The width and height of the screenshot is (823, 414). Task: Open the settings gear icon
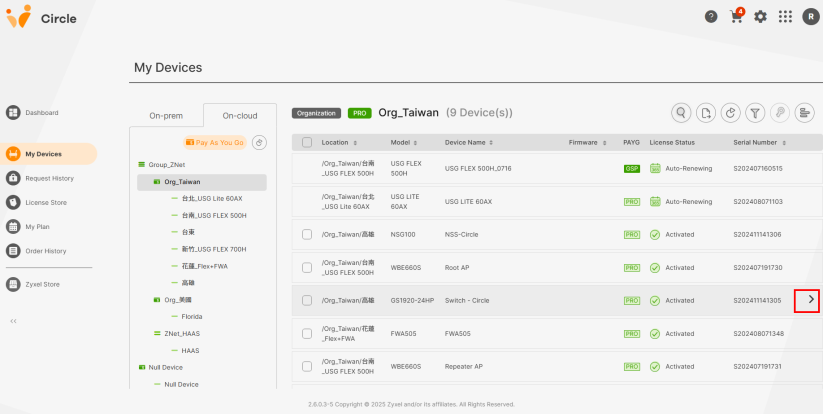pyautogui.click(x=760, y=17)
